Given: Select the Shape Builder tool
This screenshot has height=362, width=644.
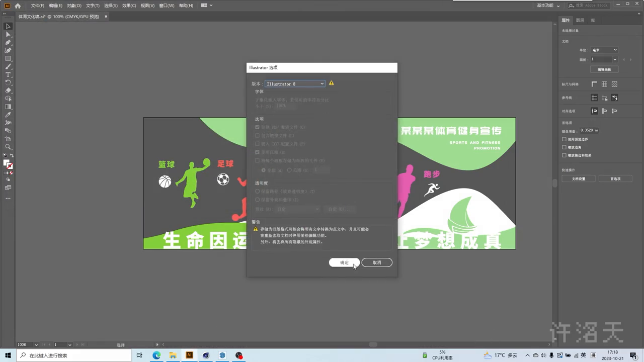Looking at the screenshot, I should click(x=8, y=99).
